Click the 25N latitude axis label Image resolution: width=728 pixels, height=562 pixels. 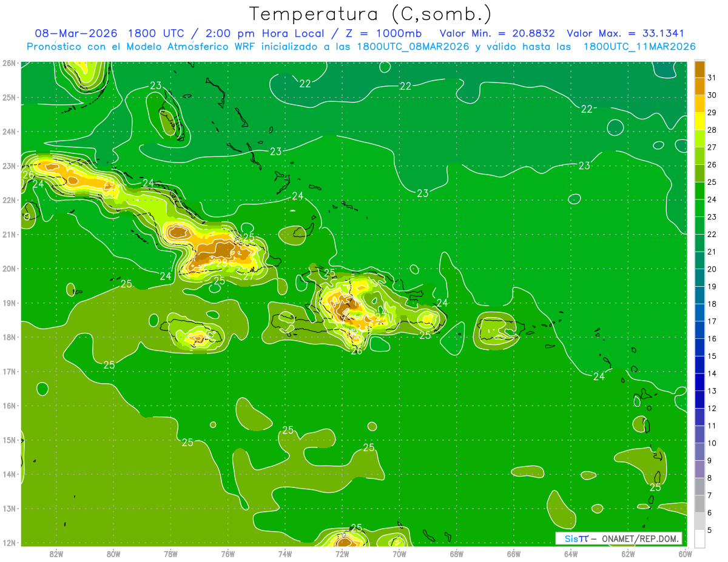pyautogui.click(x=9, y=97)
